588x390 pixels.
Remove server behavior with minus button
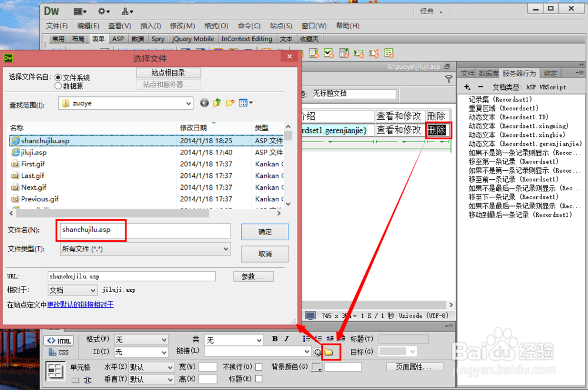point(480,87)
